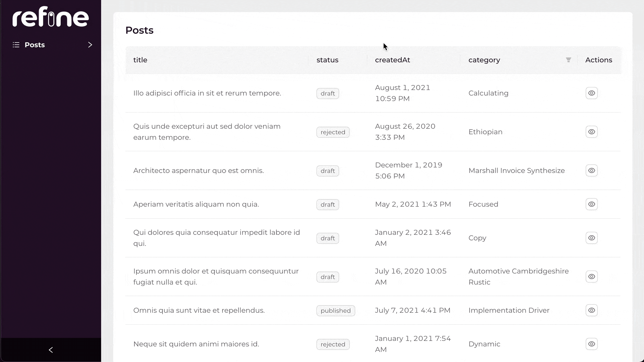Show the Marshall Invoice Synthesize post

click(591, 171)
